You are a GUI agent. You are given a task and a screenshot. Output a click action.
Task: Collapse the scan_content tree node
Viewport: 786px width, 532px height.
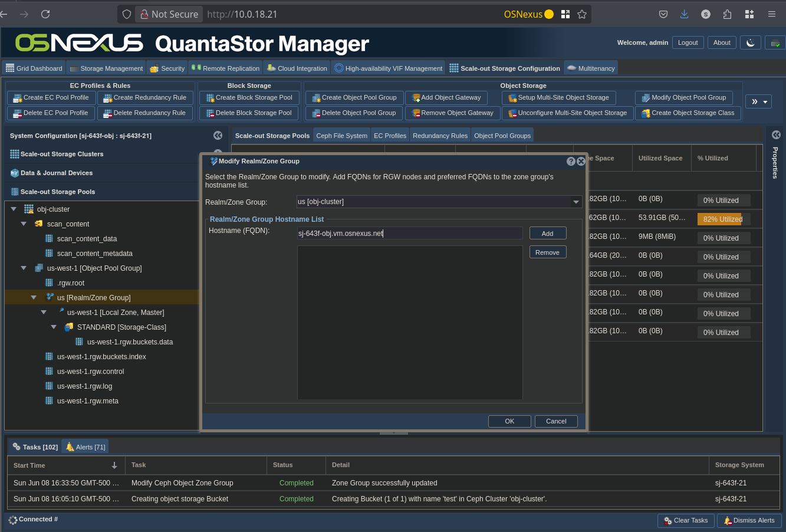(x=24, y=224)
